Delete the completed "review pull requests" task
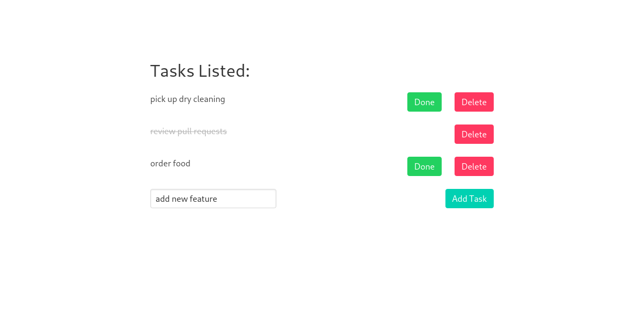The width and height of the screenshot is (644, 322). [474, 134]
